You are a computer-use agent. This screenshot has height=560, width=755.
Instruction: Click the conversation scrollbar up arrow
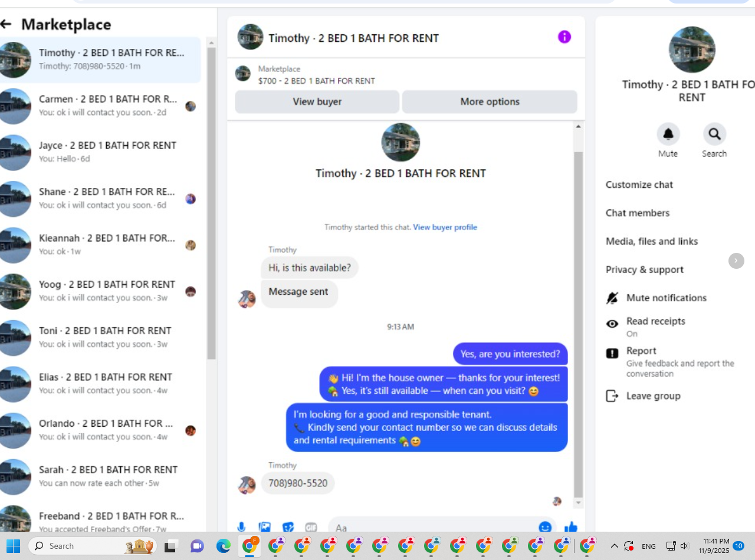click(x=578, y=127)
